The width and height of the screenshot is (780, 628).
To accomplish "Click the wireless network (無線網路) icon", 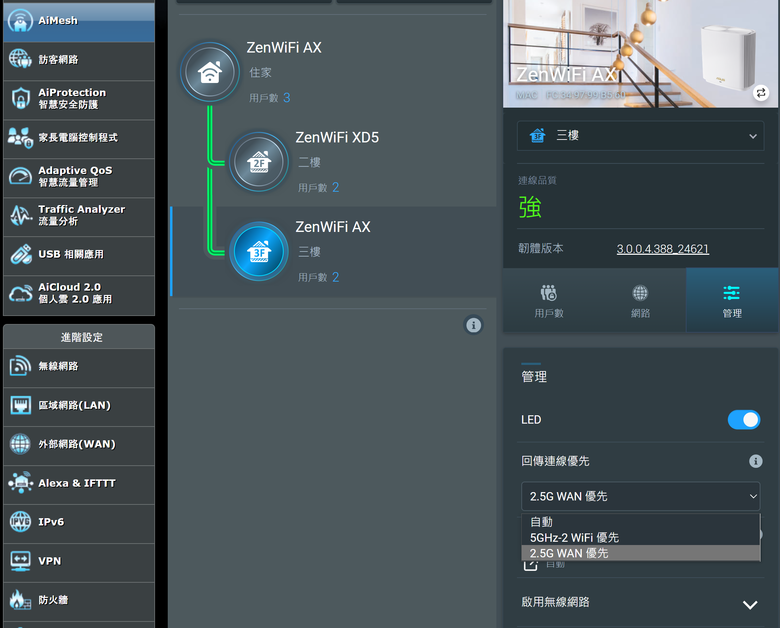I will point(20,366).
